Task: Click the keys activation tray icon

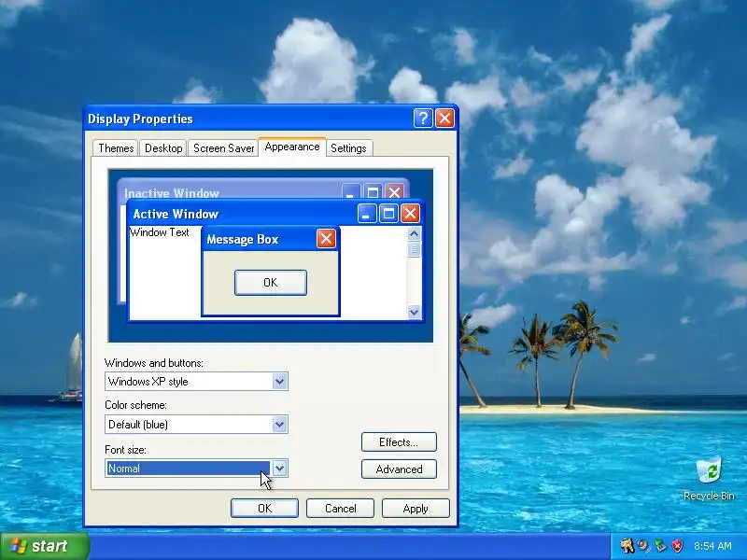Action: coord(627,546)
